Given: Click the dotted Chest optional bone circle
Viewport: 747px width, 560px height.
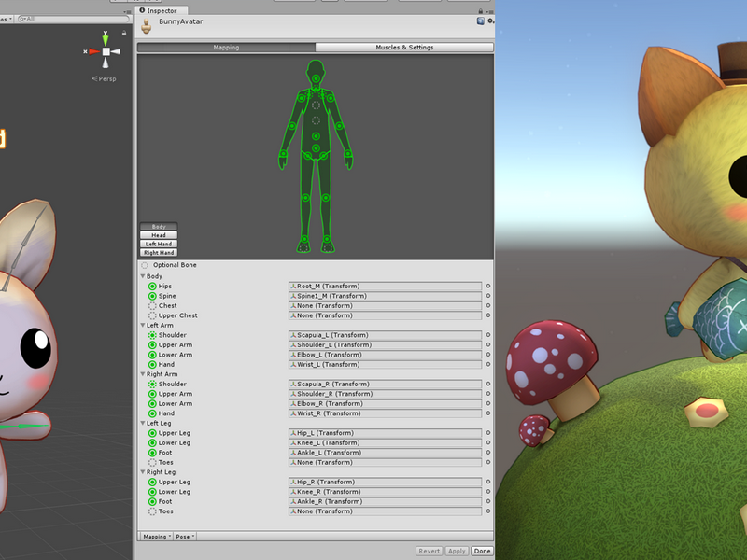Looking at the screenshot, I should (152, 306).
